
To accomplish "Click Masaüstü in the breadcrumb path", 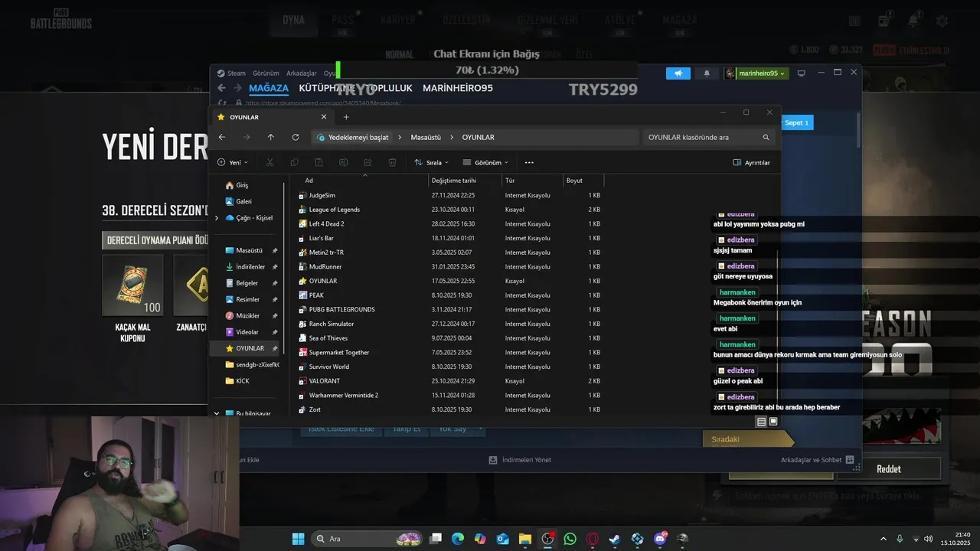I will click(426, 137).
